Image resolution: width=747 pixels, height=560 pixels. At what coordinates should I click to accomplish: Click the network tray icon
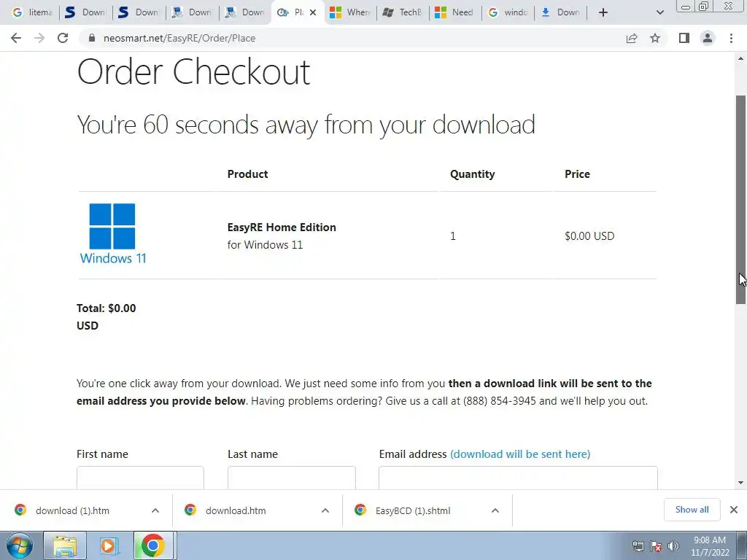point(638,546)
